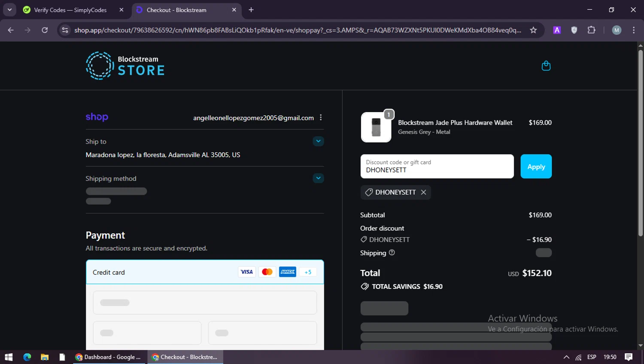Click the Shop Pay logo
The image size is (644, 364).
coord(97,117)
